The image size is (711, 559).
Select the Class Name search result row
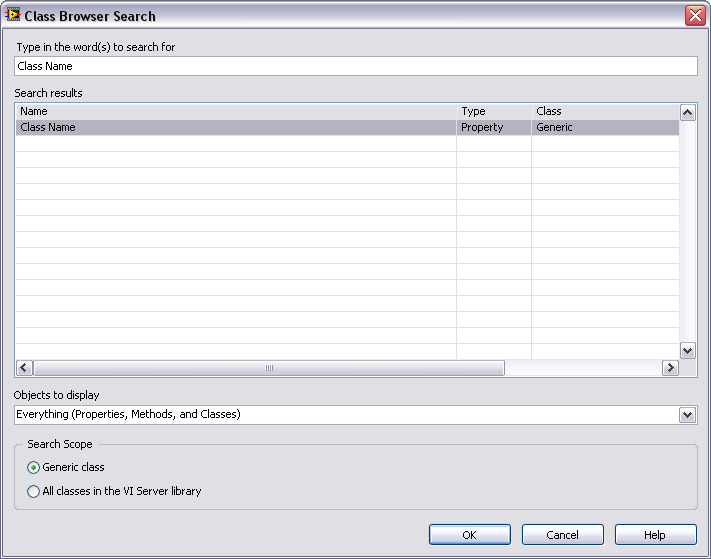(347, 127)
